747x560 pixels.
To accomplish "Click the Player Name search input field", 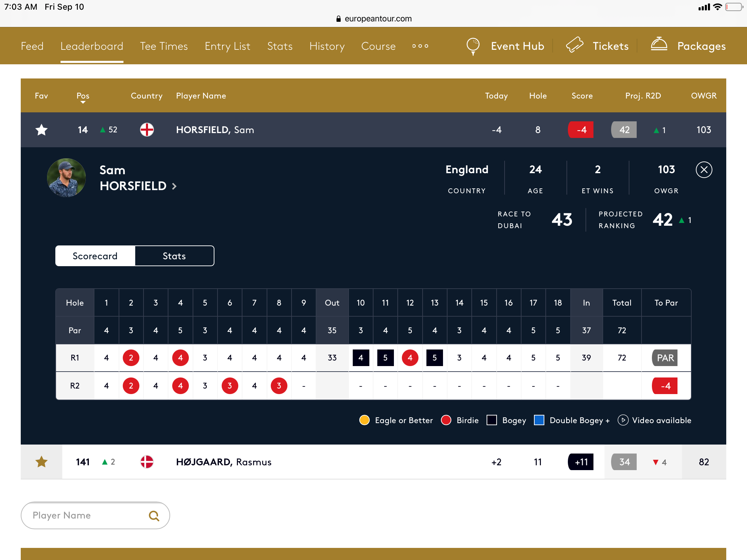I will click(x=95, y=515).
